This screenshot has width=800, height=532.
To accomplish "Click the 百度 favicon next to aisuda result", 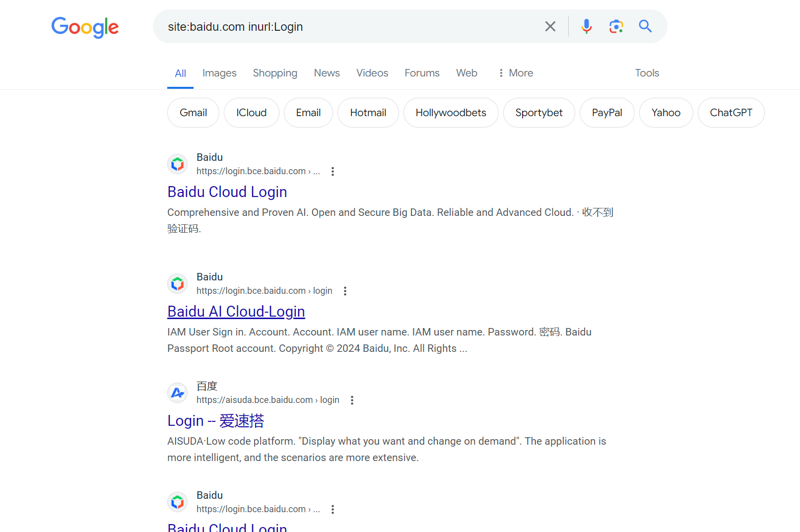I will point(177,393).
